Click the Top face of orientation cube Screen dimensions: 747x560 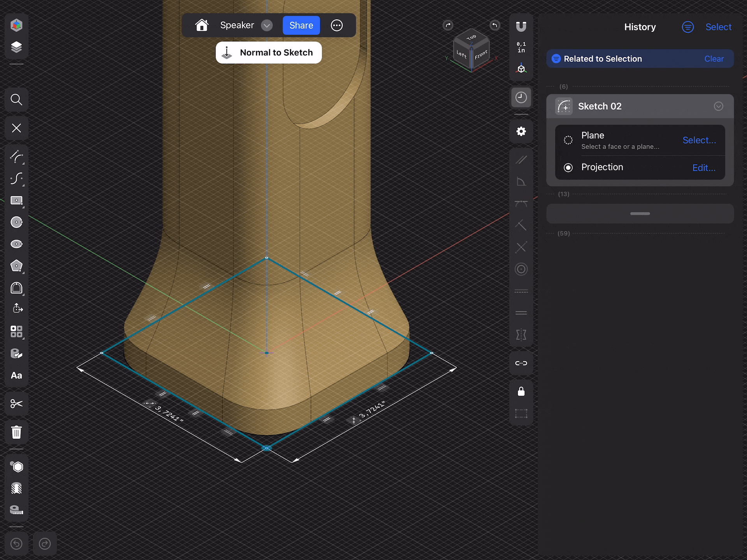pos(471,37)
